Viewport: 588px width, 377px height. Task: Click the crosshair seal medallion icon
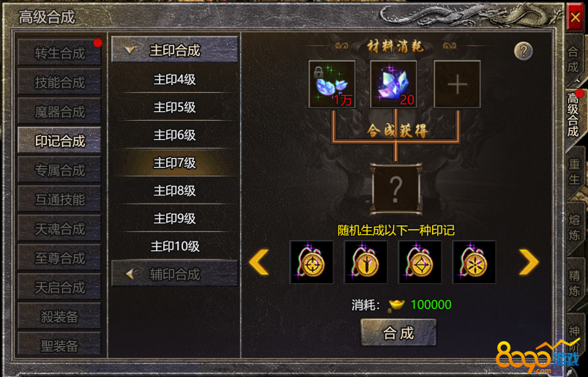point(312,262)
